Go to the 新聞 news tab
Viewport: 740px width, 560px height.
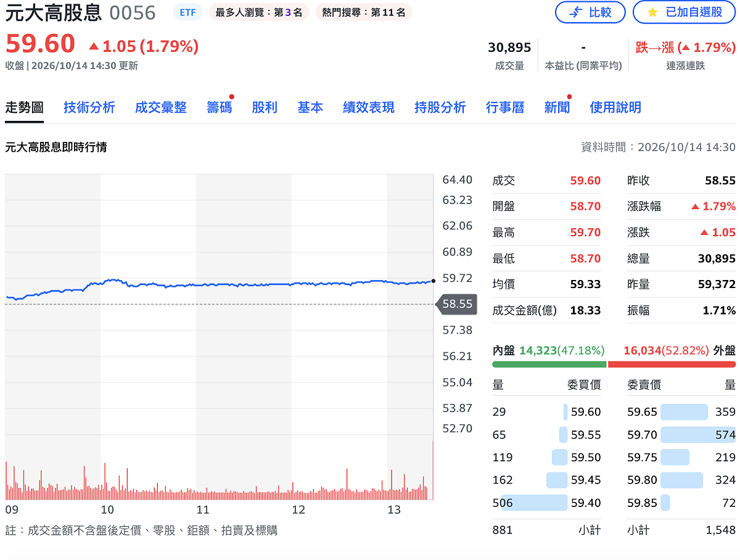point(557,107)
